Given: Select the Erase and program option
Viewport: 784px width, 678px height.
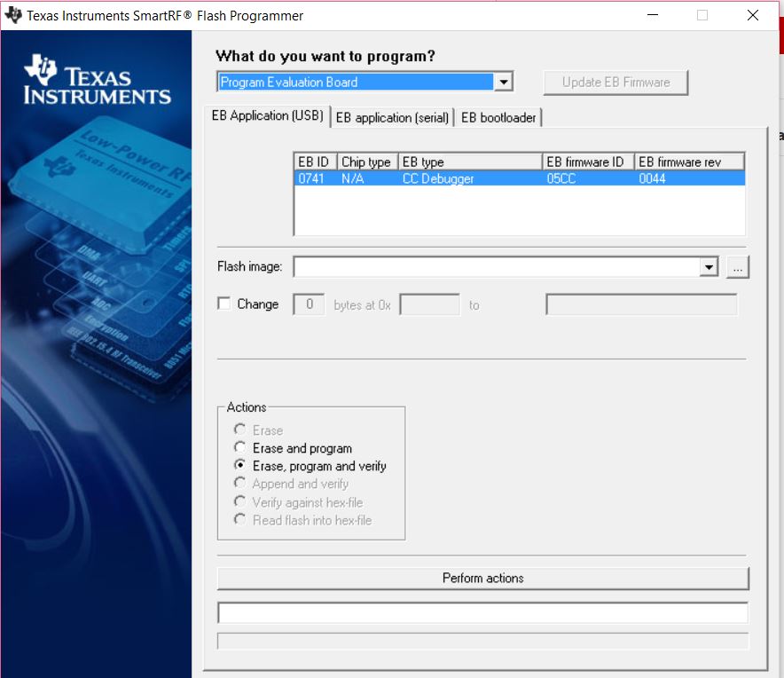Looking at the screenshot, I should click(240, 447).
